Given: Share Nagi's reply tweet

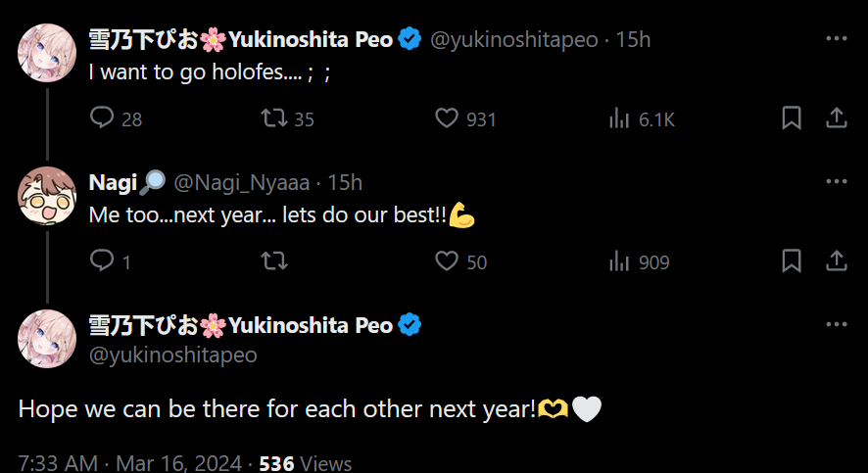Looking at the screenshot, I should click(836, 261).
